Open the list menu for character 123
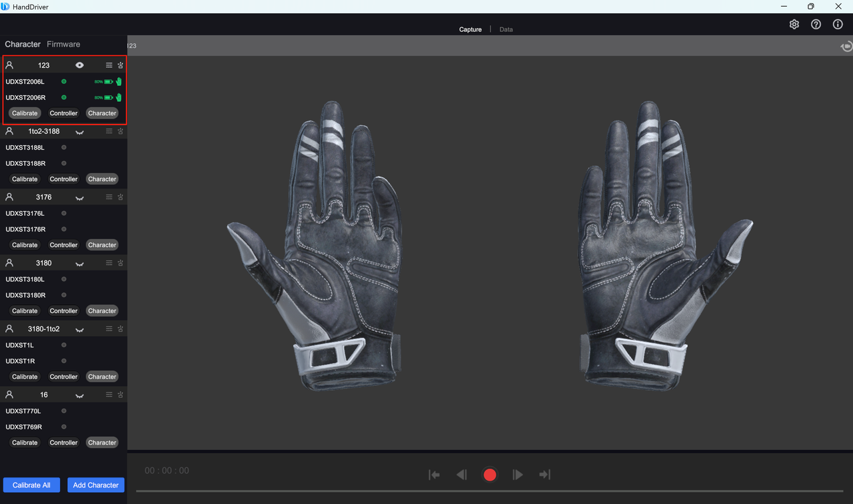 [109, 65]
